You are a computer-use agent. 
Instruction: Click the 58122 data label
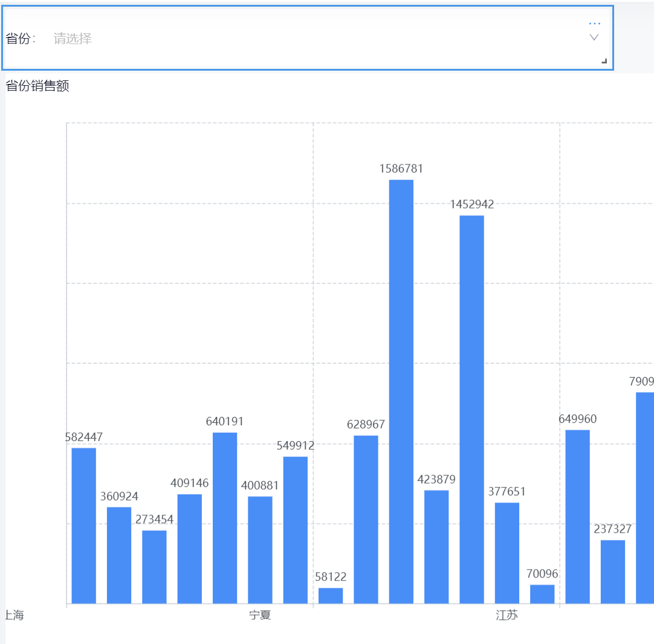coord(331,577)
